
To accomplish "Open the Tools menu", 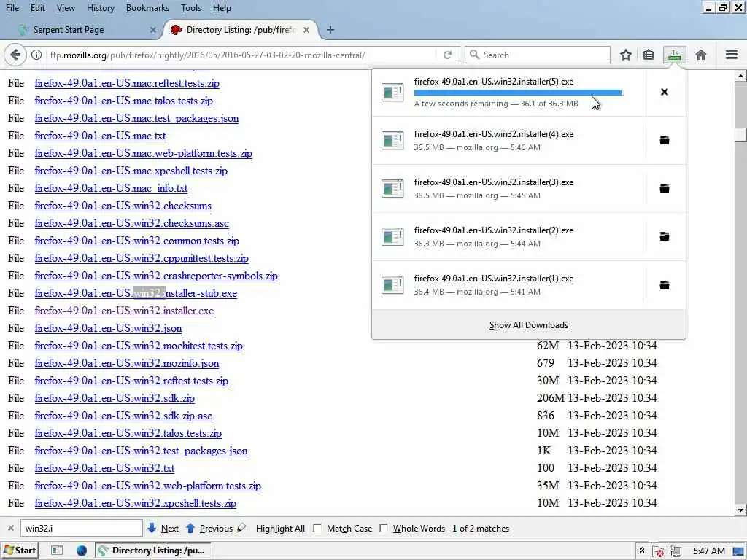I will pos(191,8).
